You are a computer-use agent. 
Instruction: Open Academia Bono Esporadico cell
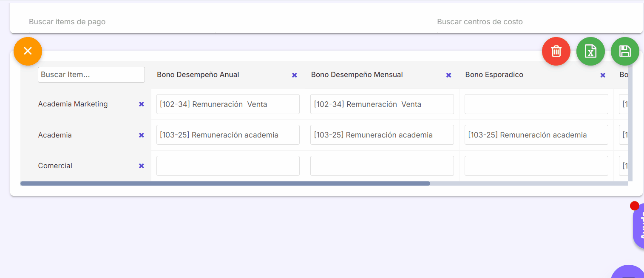(x=536, y=135)
